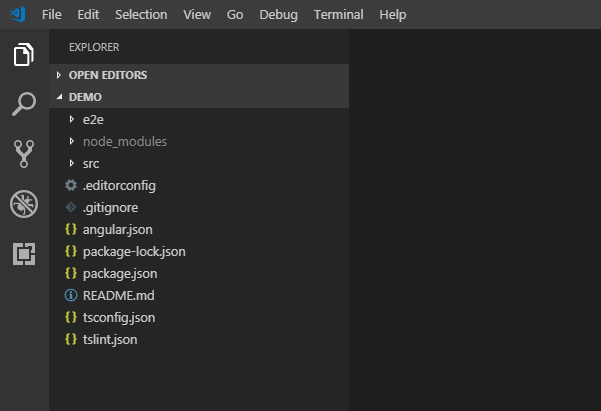Open the Selection menu

point(141,15)
